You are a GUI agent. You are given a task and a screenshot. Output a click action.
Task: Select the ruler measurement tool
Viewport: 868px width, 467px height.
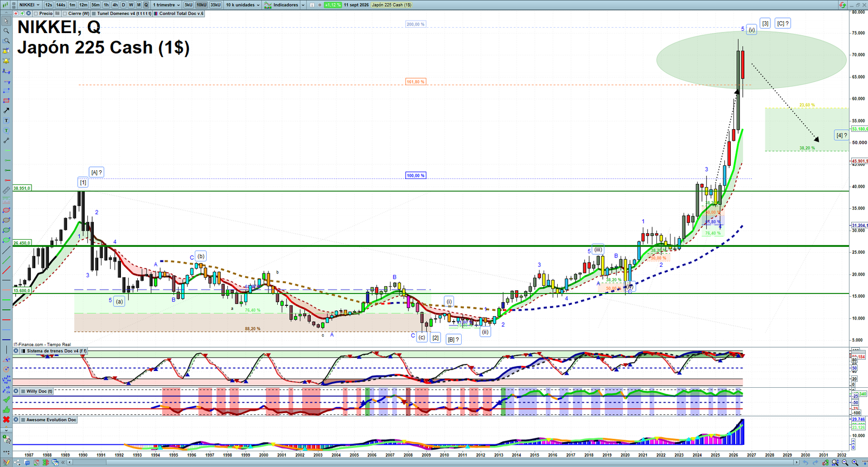(7, 190)
